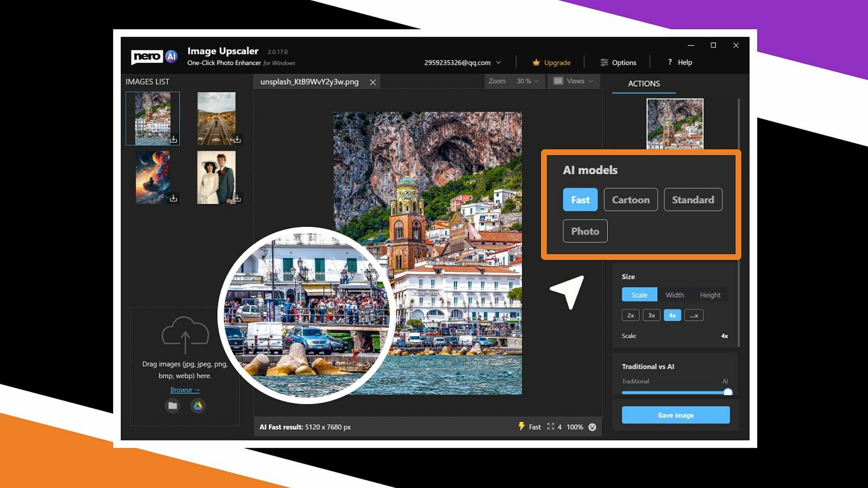Select the Cartoon AI model
868x488 pixels.
(630, 200)
